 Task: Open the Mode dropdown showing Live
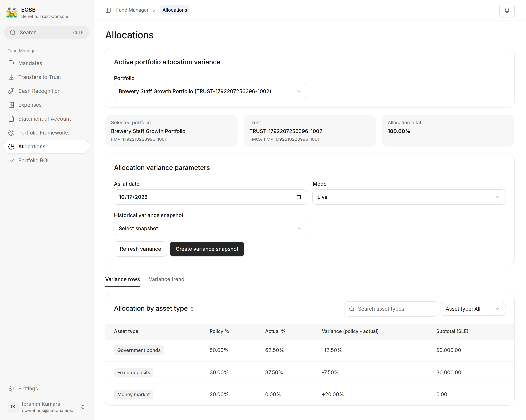(x=409, y=197)
